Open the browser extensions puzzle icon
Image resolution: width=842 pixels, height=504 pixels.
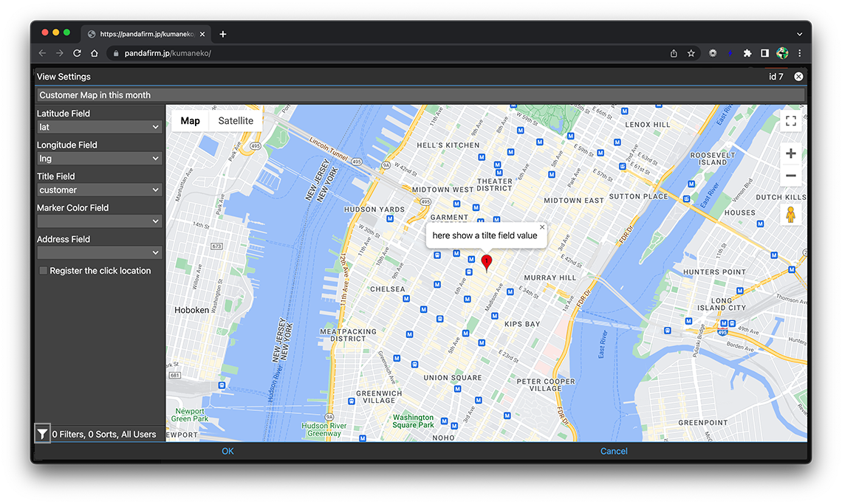click(x=747, y=53)
